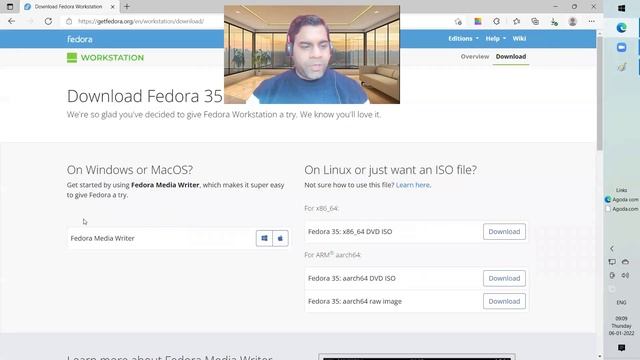Screen dimensions: 640x360
Task: Click the display tray icon
Action: [612, 262]
